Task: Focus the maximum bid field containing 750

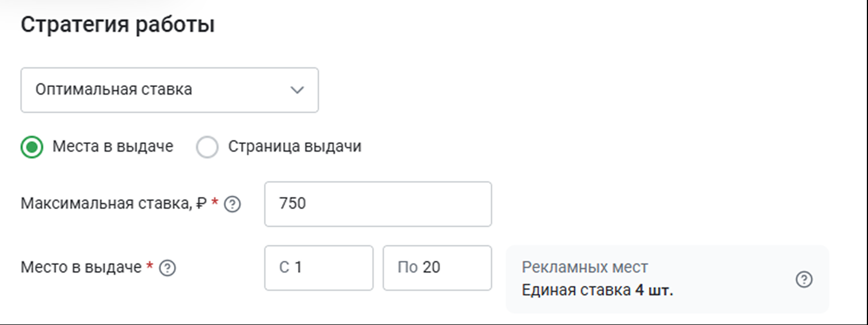Action: coord(378,204)
